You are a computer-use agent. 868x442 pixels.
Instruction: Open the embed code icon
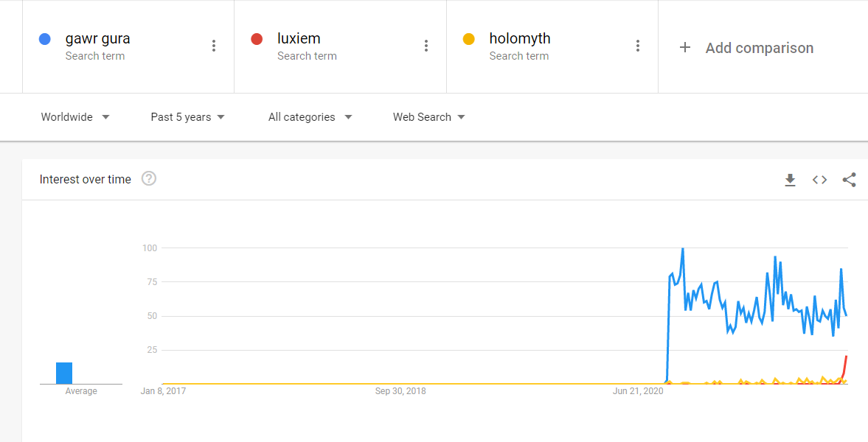(819, 180)
